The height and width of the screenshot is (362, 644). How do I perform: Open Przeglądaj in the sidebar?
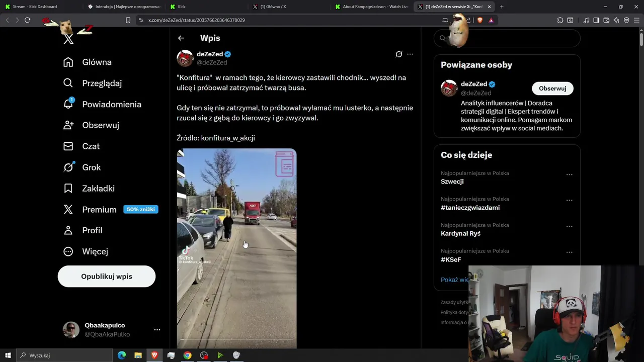pyautogui.click(x=92, y=83)
